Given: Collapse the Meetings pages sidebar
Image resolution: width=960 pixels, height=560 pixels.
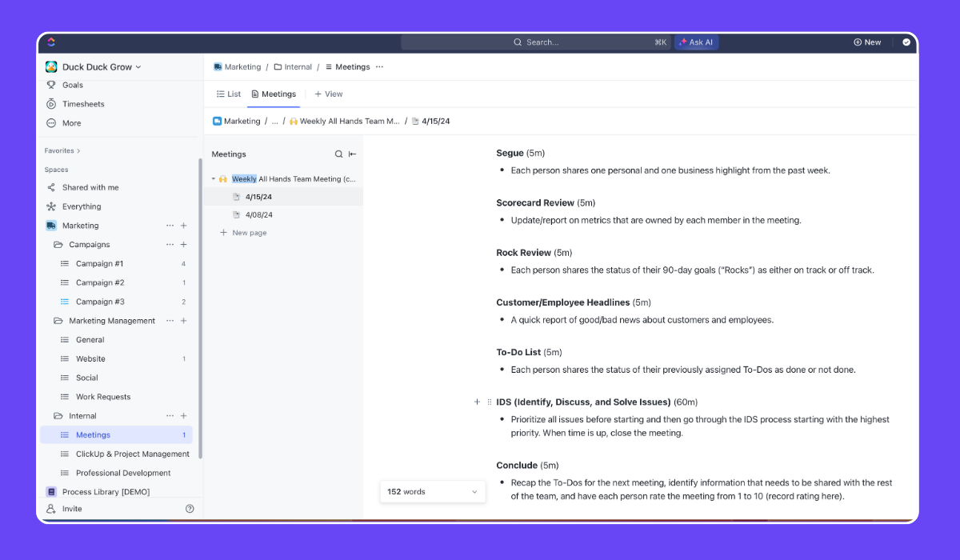Looking at the screenshot, I should [352, 154].
